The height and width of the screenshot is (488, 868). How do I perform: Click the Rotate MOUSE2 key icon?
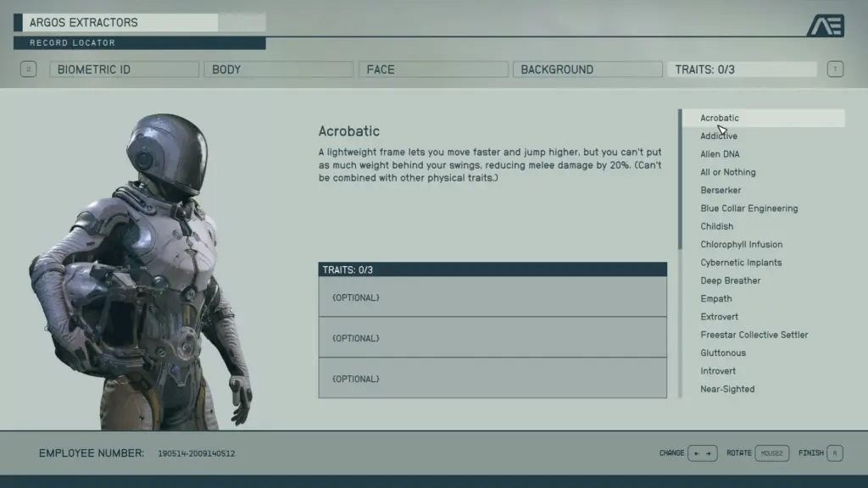tap(771, 453)
